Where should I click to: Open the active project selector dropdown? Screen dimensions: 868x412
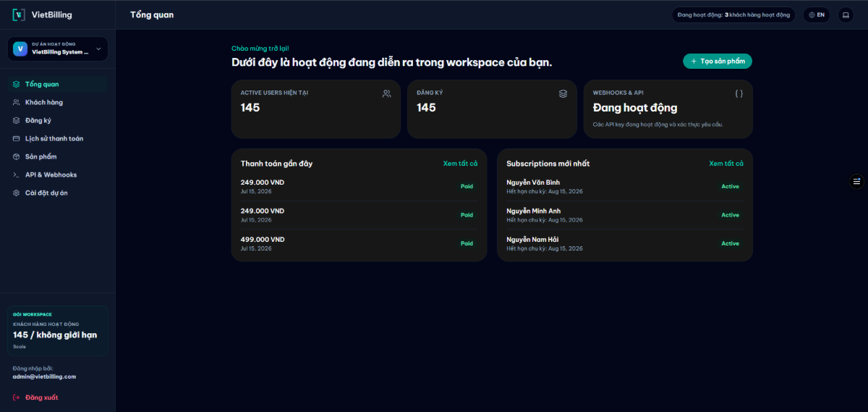tap(58, 49)
